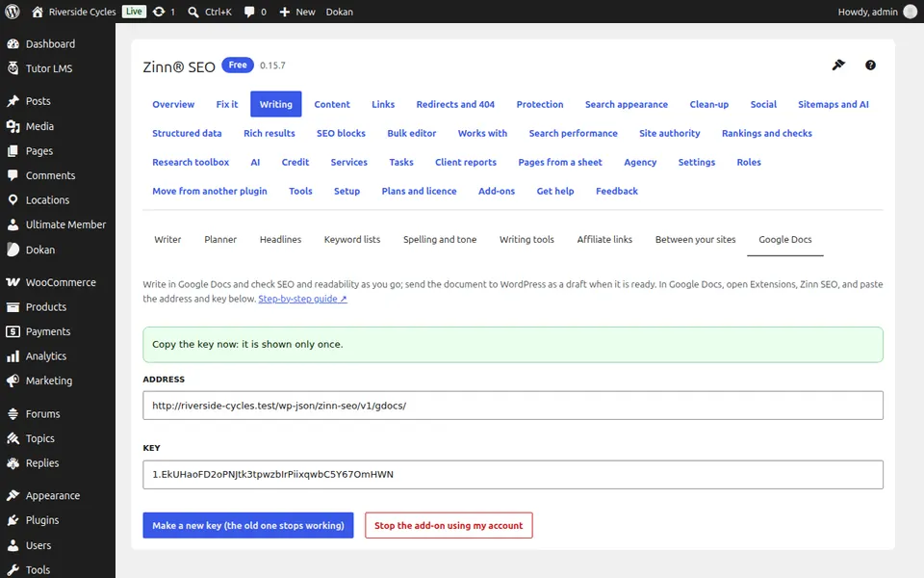Open WooCommerce from the sidebar
This screenshot has height=578, width=924.
click(x=58, y=282)
